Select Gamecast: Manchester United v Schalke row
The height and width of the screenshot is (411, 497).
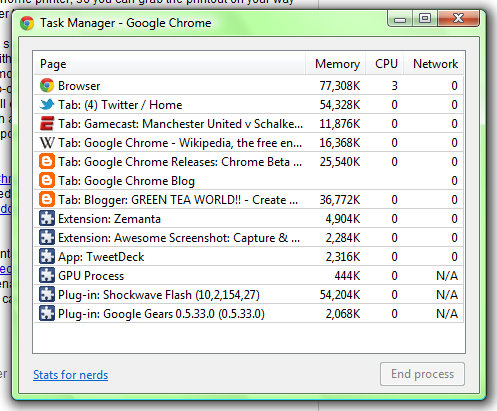point(249,124)
